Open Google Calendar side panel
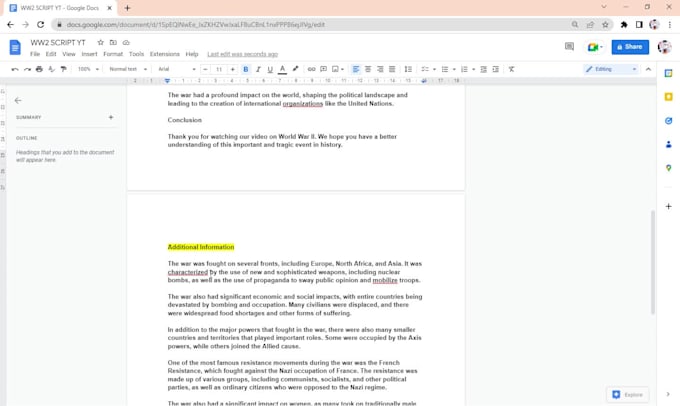The width and height of the screenshot is (680, 406). point(668,73)
